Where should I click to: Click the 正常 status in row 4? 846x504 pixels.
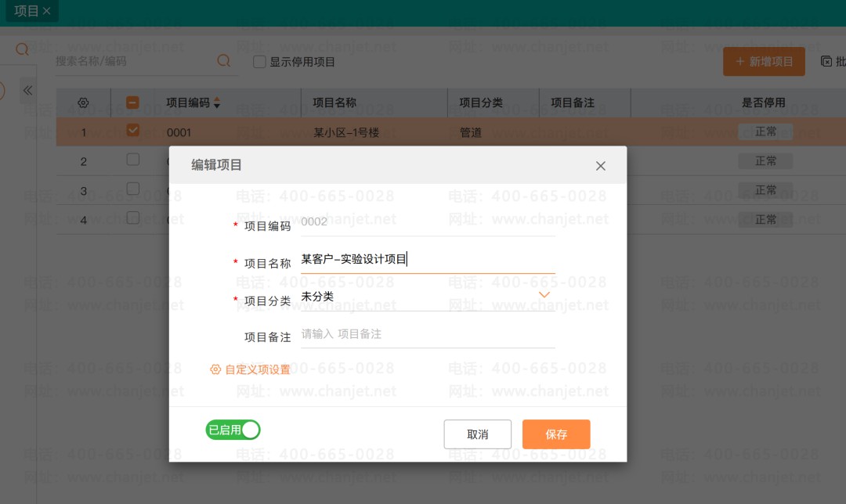tap(765, 219)
